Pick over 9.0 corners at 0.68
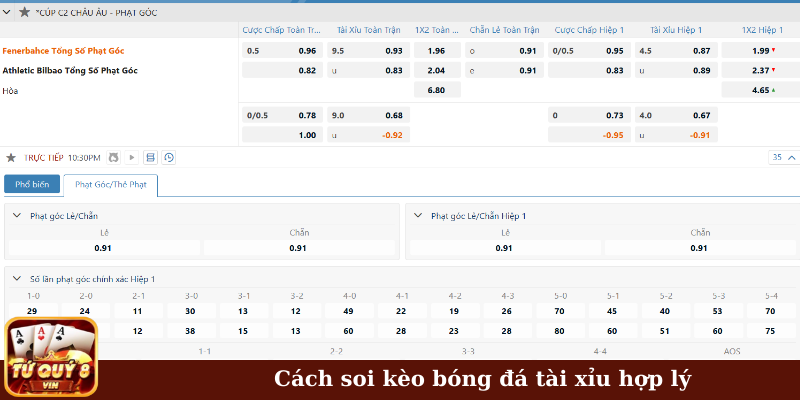Viewport: 800px width, 400px height. point(368,115)
